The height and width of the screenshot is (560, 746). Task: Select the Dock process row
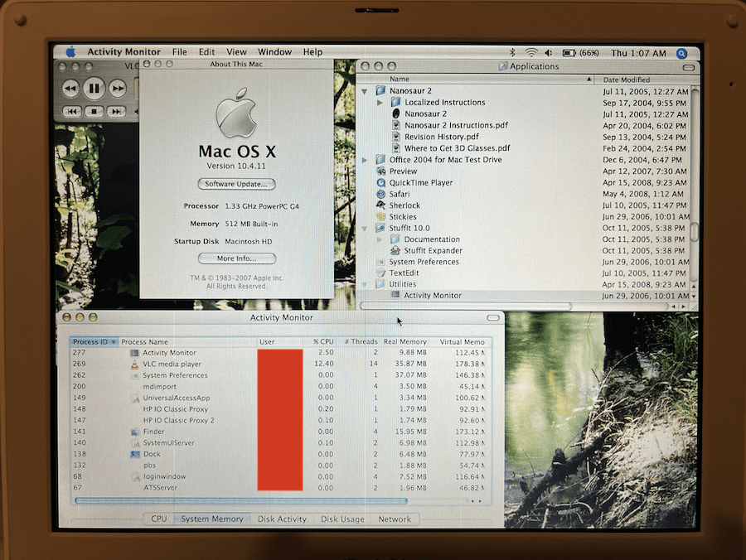[281, 454]
